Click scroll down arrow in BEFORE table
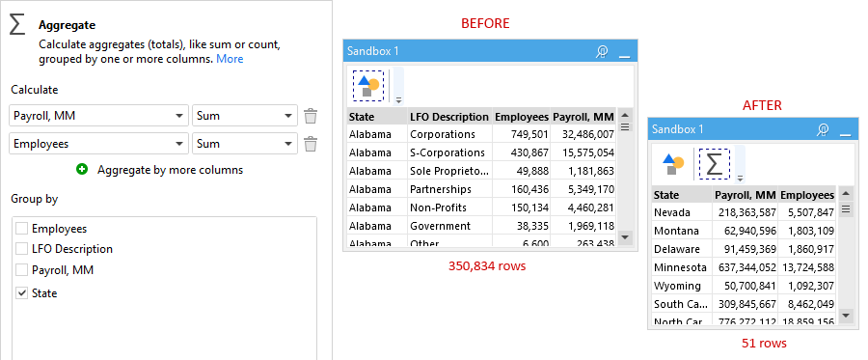Image resolution: width=868 pixels, height=360 pixels. (624, 237)
